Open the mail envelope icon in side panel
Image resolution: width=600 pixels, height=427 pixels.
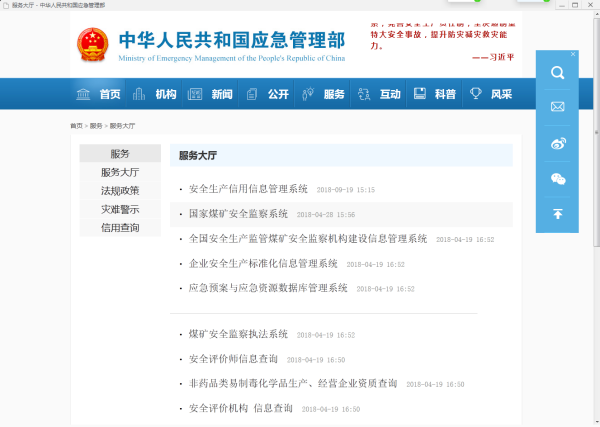tap(557, 107)
